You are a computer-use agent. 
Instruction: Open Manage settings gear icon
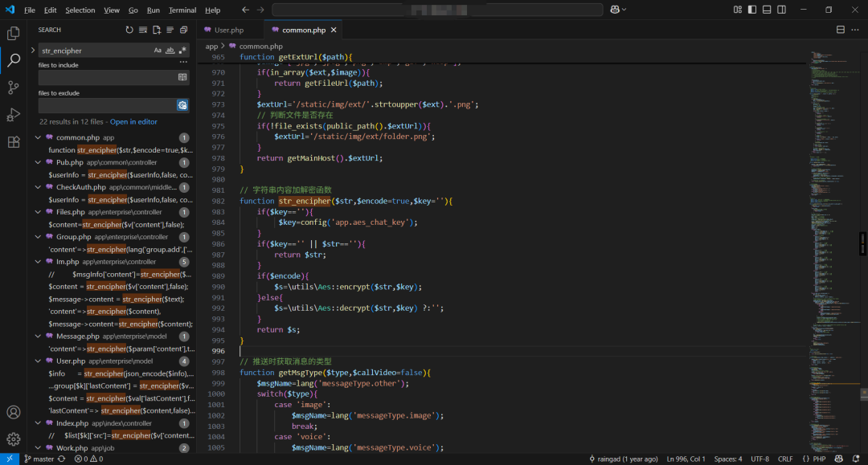pos(14,439)
